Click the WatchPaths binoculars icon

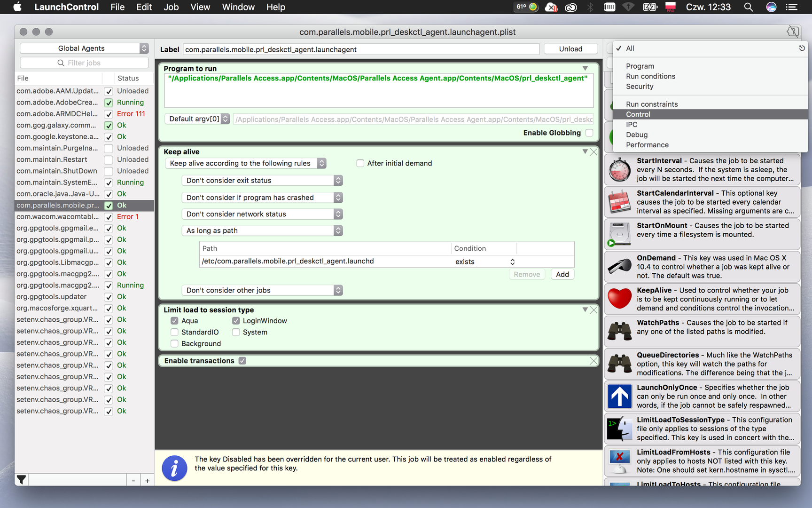click(619, 332)
